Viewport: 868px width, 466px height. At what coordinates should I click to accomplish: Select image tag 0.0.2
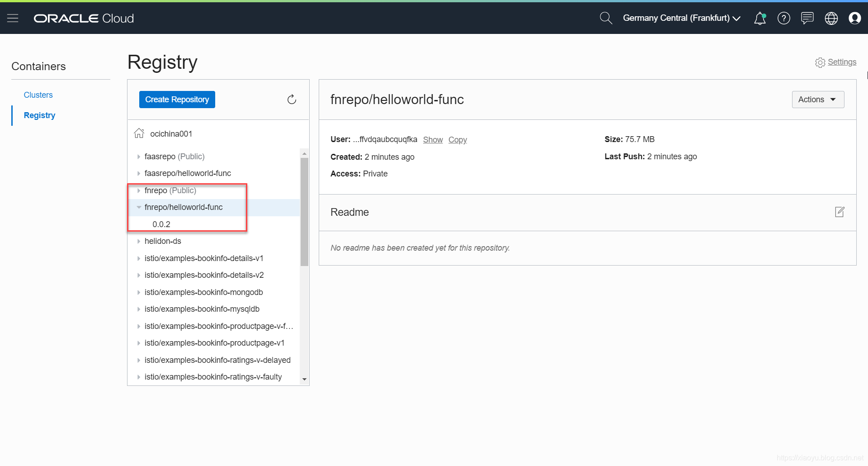pos(161,224)
